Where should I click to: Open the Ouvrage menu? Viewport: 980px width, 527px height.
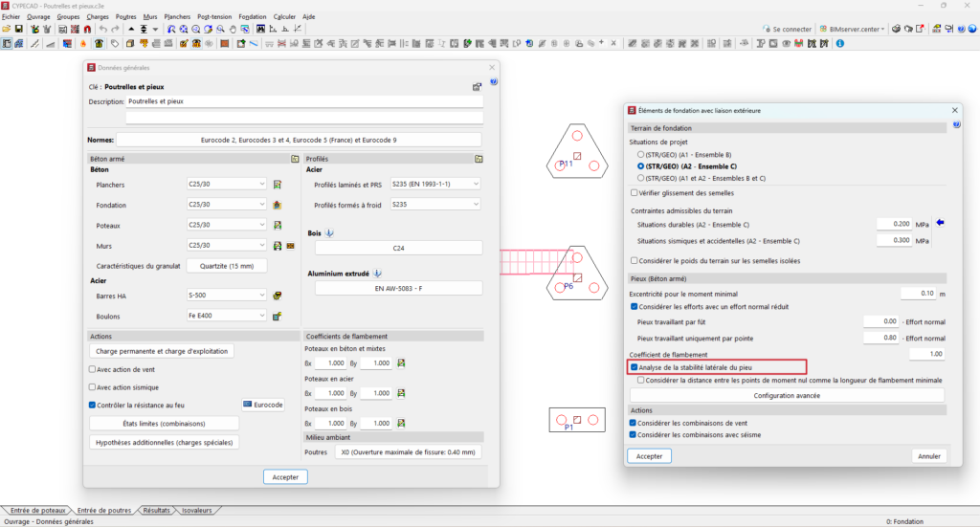click(38, 17)
